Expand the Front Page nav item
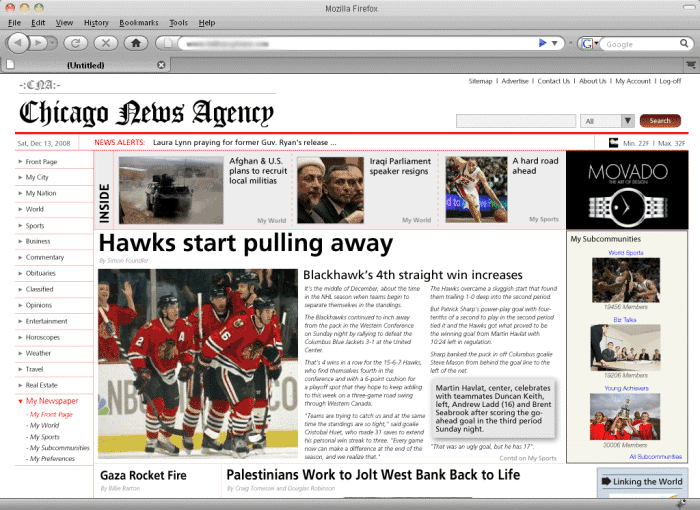Viewport: 700px width, 510px height. pyautogui.click(x=41, y=162)
